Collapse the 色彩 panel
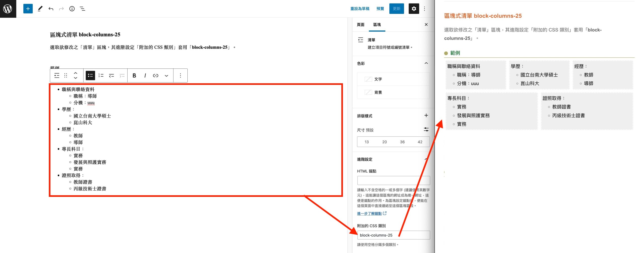Image resolution: width=644 pixels, height=253 pixels. point(426,63)
